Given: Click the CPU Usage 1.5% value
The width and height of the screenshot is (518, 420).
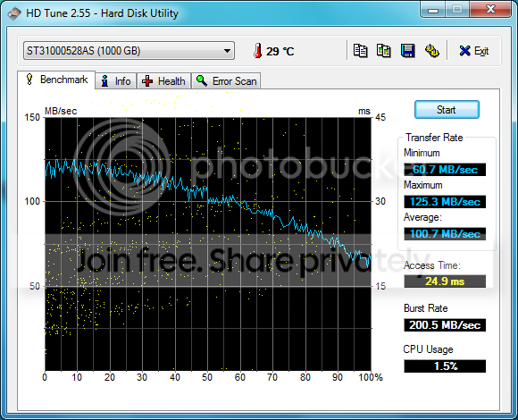Looking at the screenshot, I should [x=445, y=366].
